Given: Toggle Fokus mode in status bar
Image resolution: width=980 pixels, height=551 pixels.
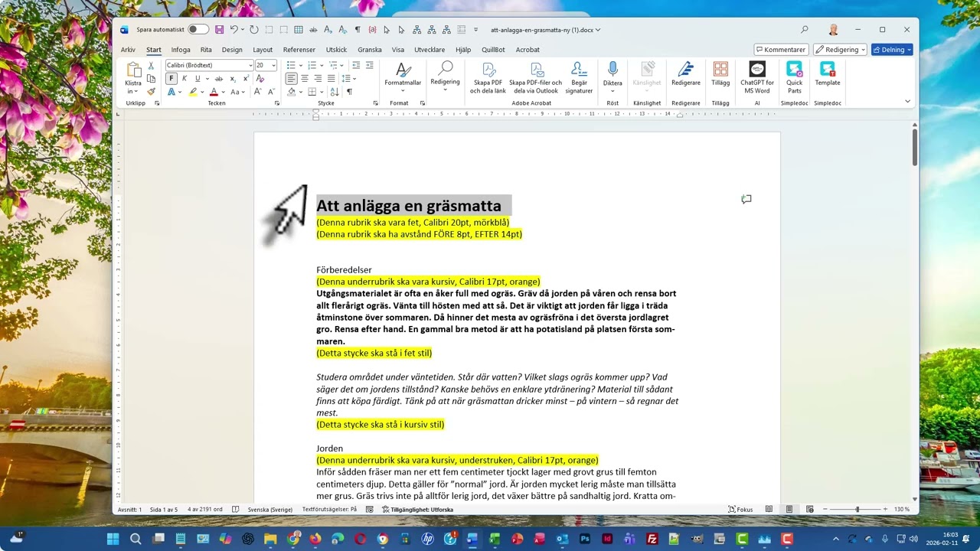Looking at the screenshot, I should tap(740, 509).
